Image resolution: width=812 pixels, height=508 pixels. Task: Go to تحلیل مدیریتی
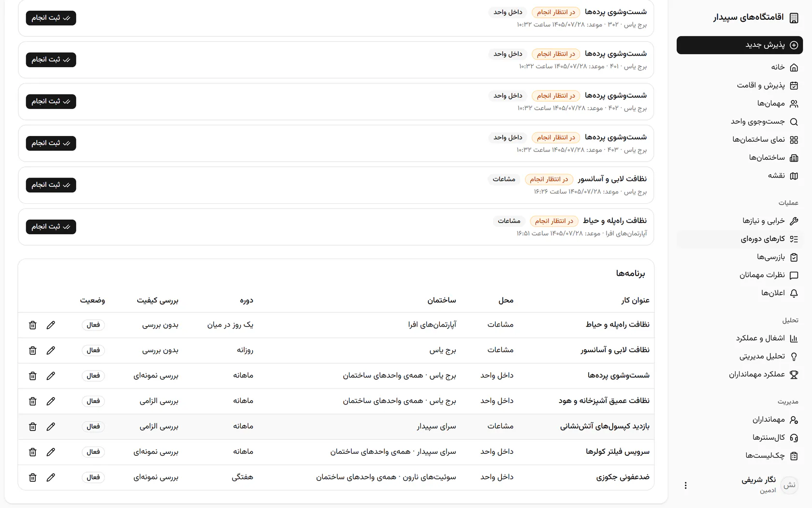pos(739,357)
